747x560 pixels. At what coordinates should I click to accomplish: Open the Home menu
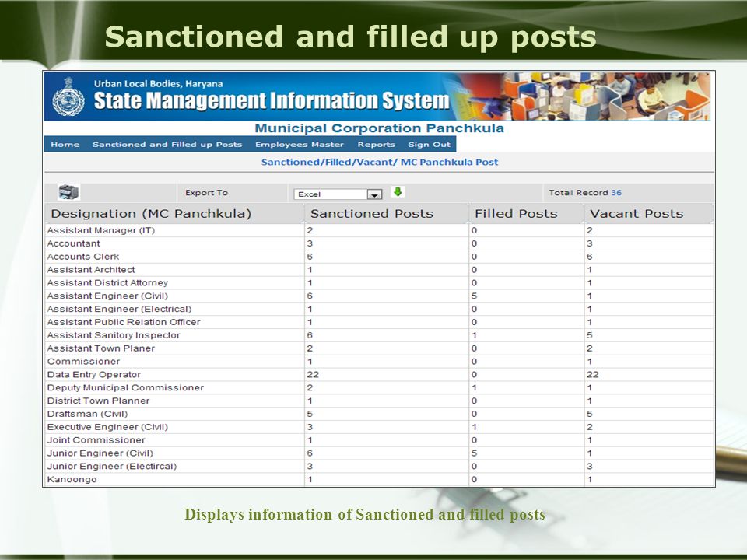[65, 145]
